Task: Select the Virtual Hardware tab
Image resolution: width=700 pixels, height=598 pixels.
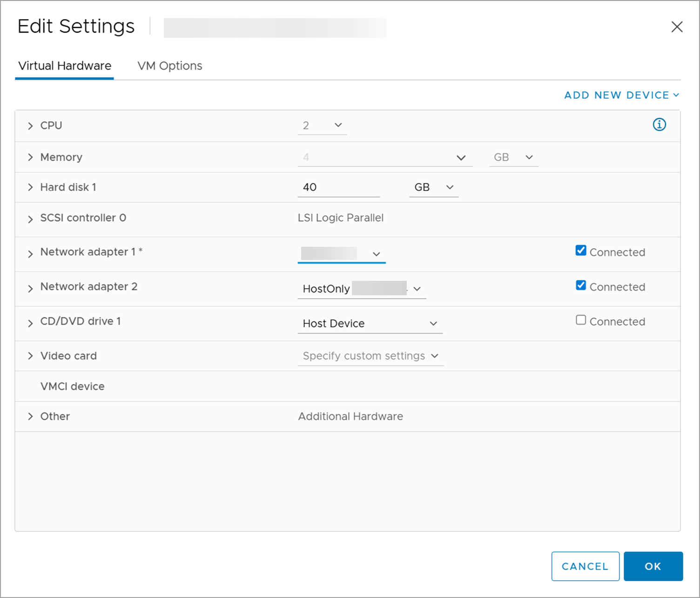Action: 65,66
